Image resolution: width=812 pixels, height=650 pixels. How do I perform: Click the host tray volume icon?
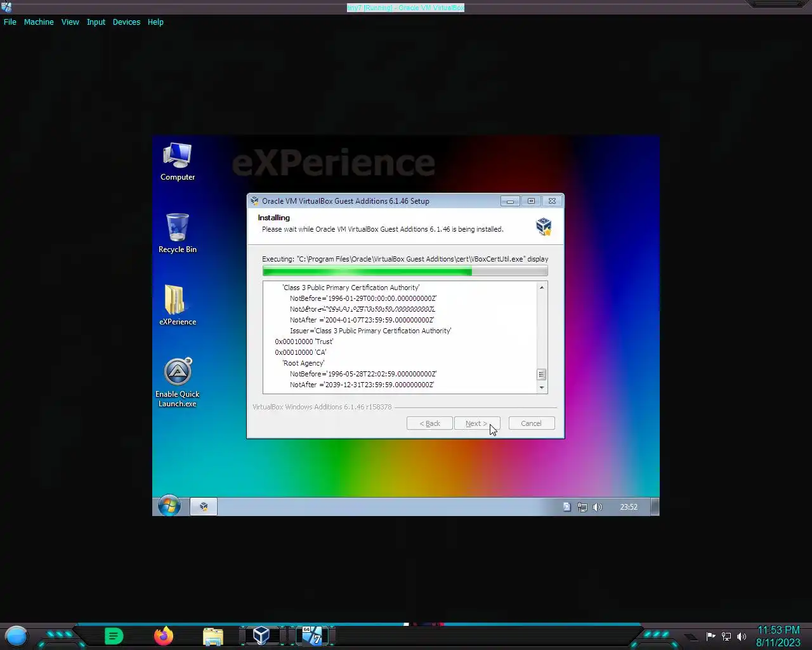[x=742, y=637]
